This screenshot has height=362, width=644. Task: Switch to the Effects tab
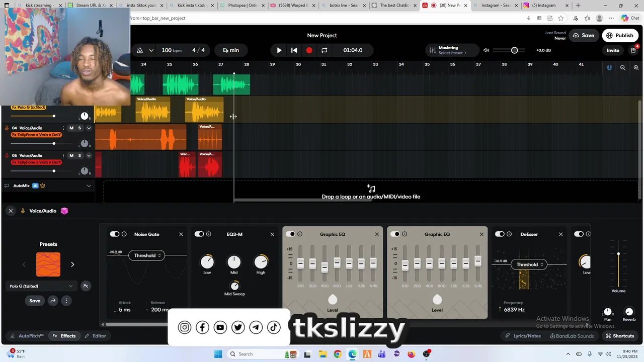click(64, 336)
